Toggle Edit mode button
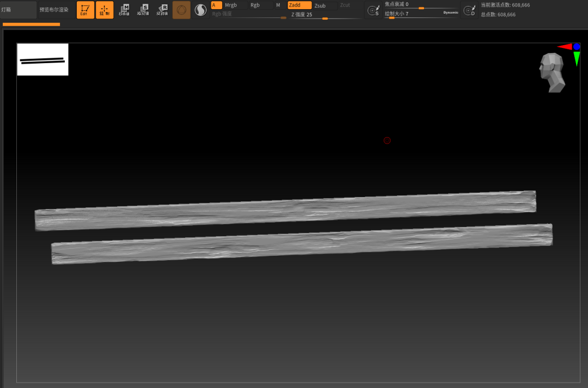588x388 pixels. pos(85,10)
